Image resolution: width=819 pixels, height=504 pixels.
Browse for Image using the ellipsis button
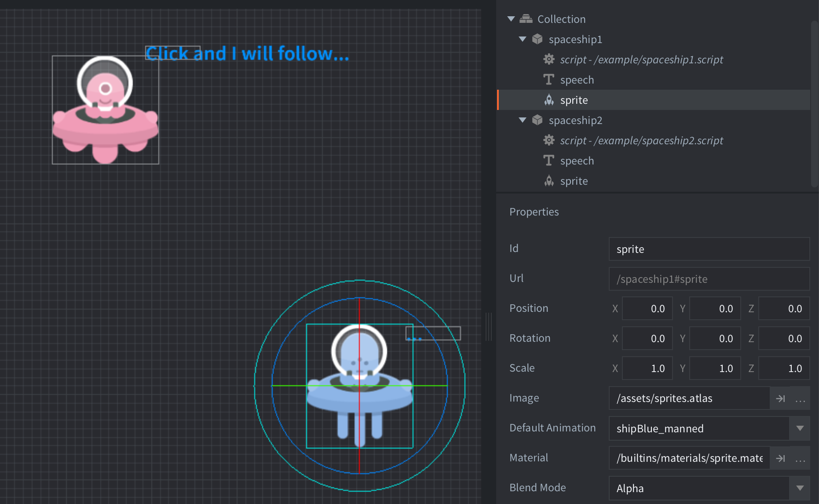point(800,398)
